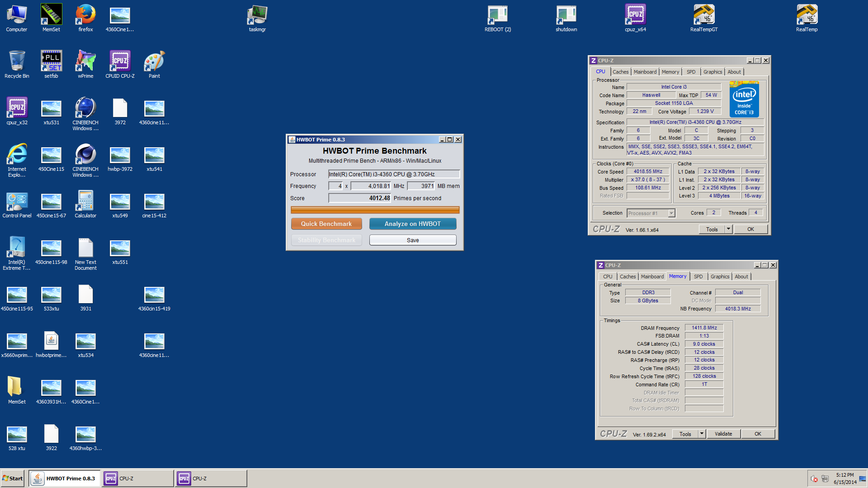Open the xtu531 screenshot file
Viewport: 868px width, 488px height.
51,111
